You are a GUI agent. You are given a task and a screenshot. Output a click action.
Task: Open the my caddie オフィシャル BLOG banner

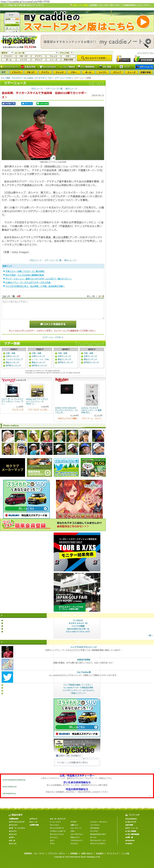[x=93, y=467]
